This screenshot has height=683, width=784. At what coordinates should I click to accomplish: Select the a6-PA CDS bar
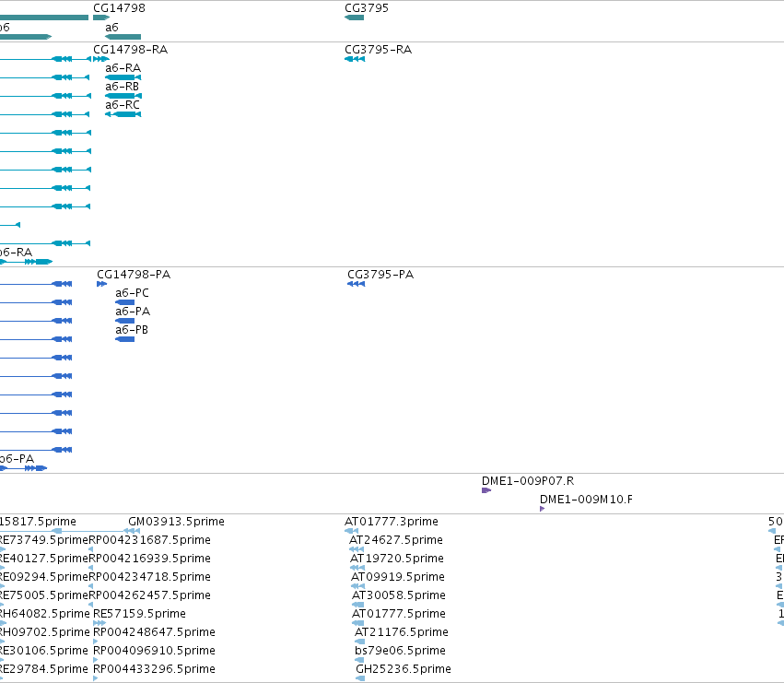coord(124,321)
